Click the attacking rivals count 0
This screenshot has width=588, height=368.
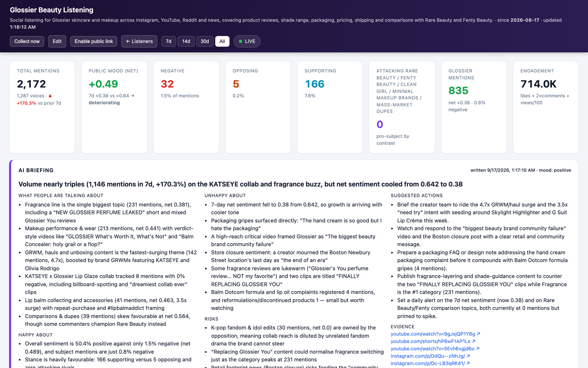[x=380, y=124]
